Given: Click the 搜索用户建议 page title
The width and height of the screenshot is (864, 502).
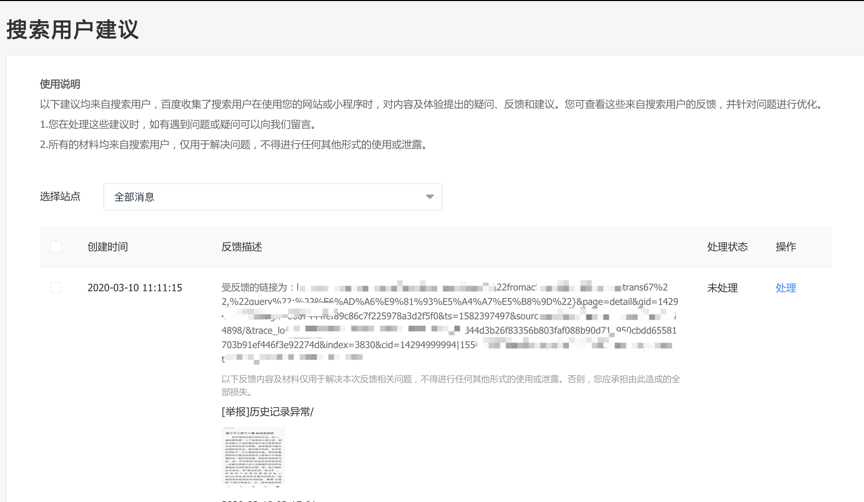Looking at the screenshot, I should [72, 30].
